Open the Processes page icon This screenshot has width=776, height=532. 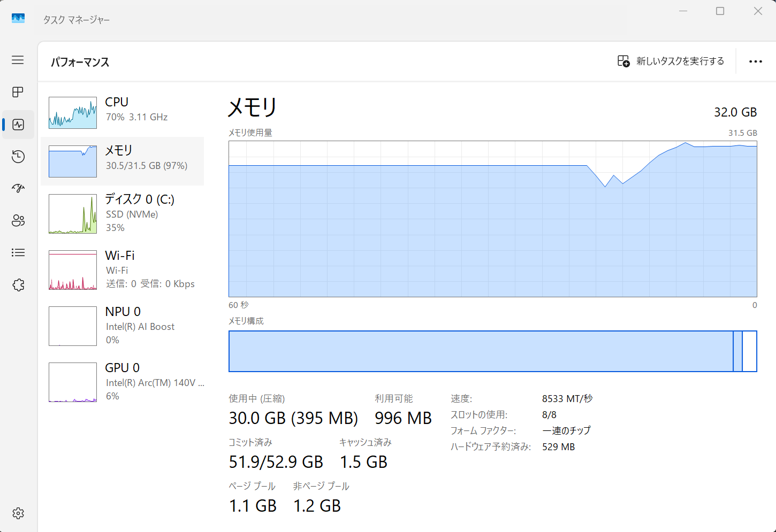pyautogui.click(x=18, y=92)
